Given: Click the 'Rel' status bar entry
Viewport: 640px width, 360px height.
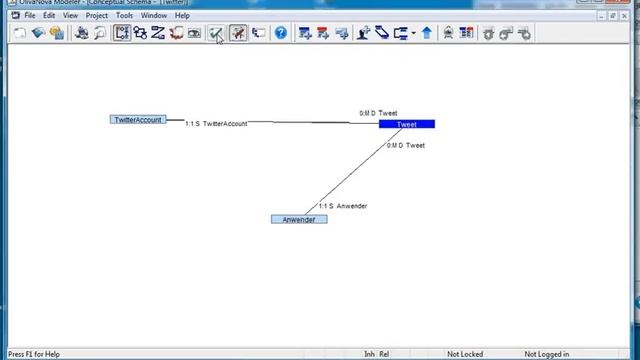Looking at the screenshot, I should [384, 354].
